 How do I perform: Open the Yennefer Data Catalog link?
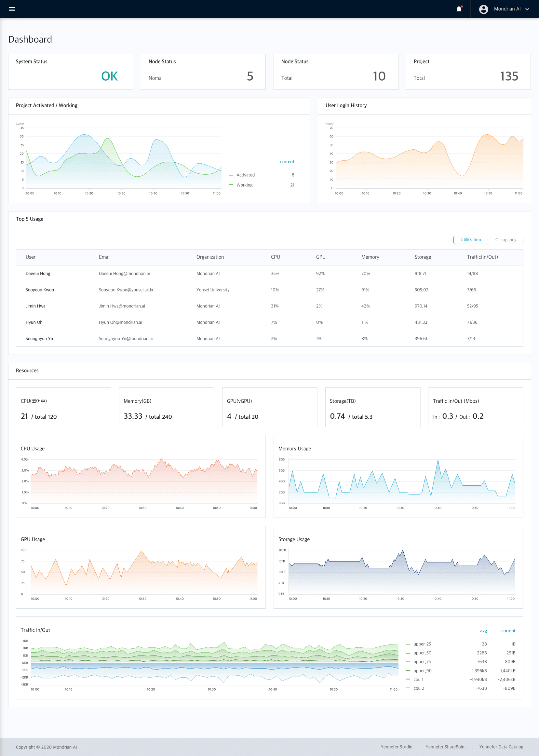501,747
